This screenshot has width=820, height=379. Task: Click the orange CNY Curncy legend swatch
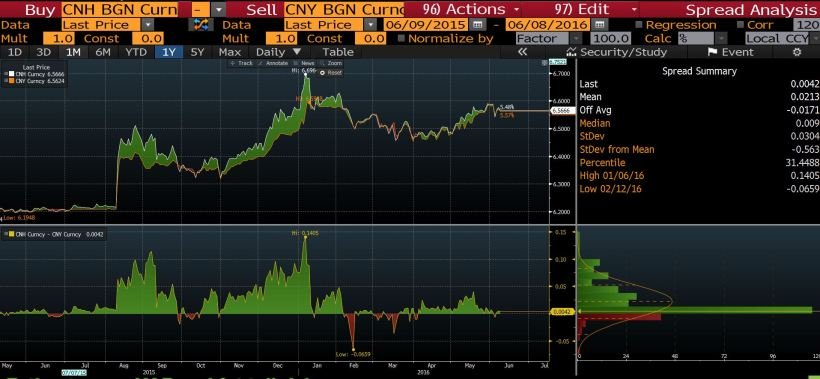click(12, 81)
